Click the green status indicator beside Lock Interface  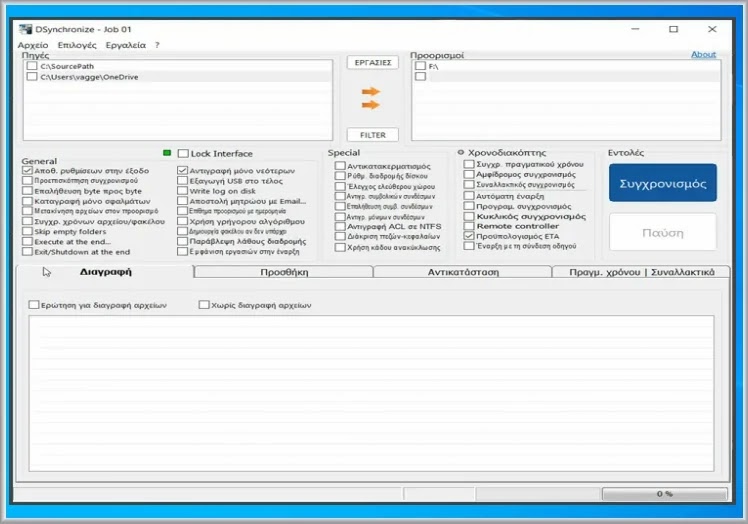167,153
